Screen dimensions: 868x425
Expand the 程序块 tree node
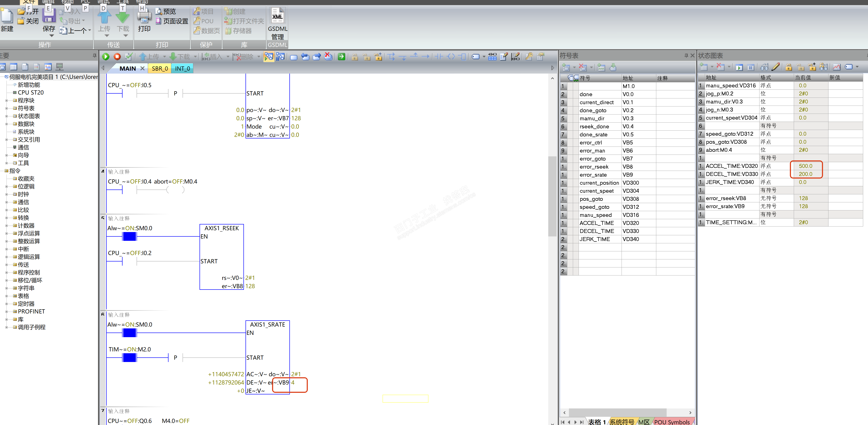pos(7,101)
